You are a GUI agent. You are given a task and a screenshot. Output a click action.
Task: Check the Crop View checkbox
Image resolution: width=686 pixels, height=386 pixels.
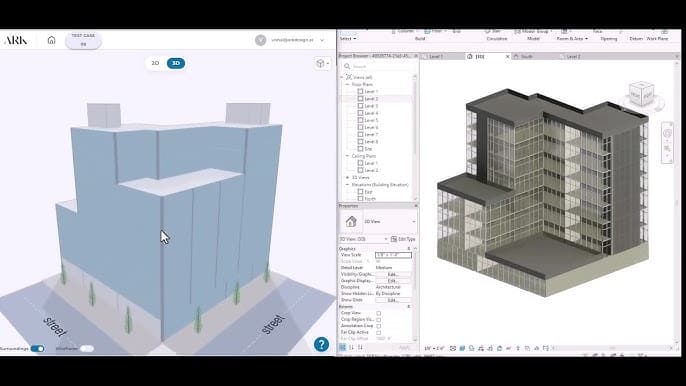pyautogui.click(x=378, y=313)
